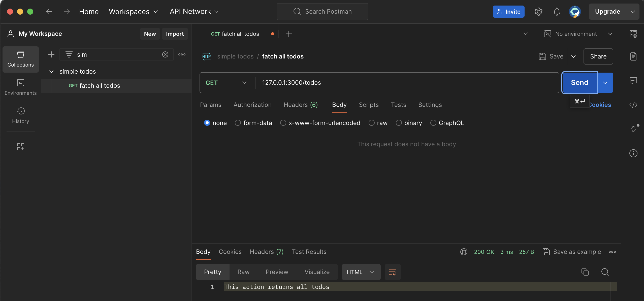
Task: Click the network globe icon in response
Action: coord(464,252)
